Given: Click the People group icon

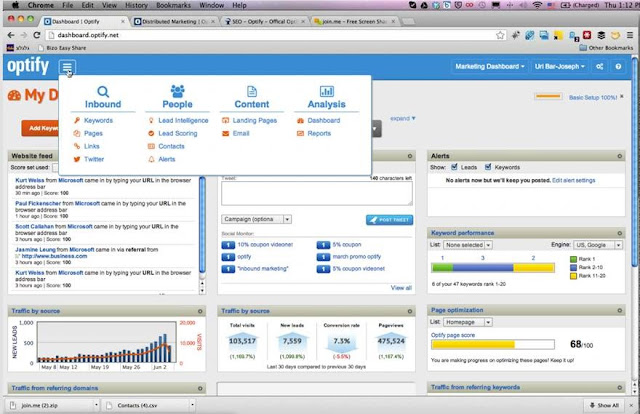Looking at the screenshot, I should (x=178, y=91).
